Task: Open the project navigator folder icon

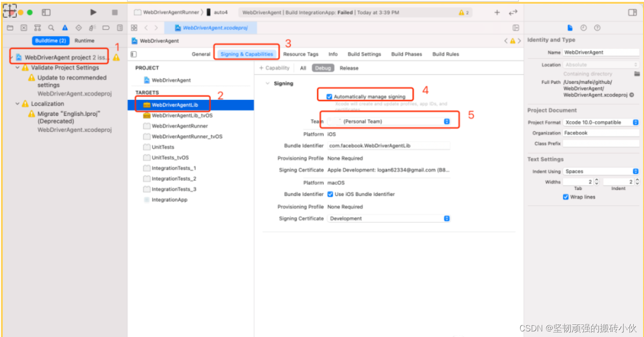Action: click(10, 28)
